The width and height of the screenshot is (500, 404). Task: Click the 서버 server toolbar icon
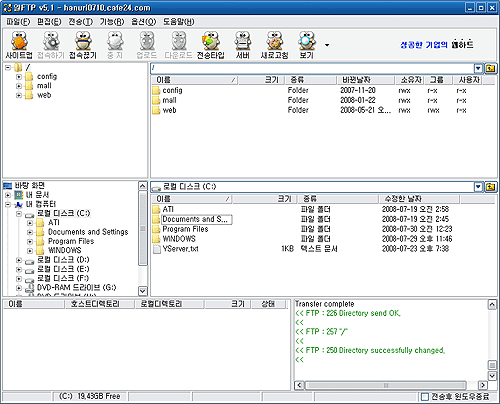(x=243, y=45)
